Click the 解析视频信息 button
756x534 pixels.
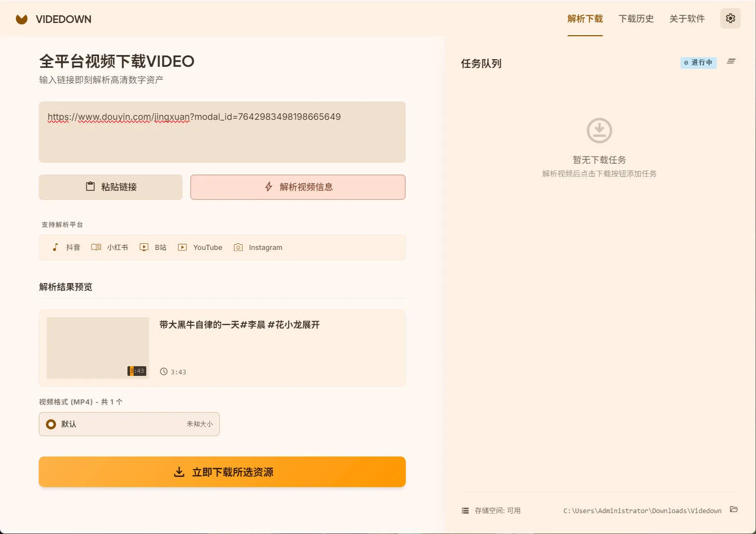point(298,187)
